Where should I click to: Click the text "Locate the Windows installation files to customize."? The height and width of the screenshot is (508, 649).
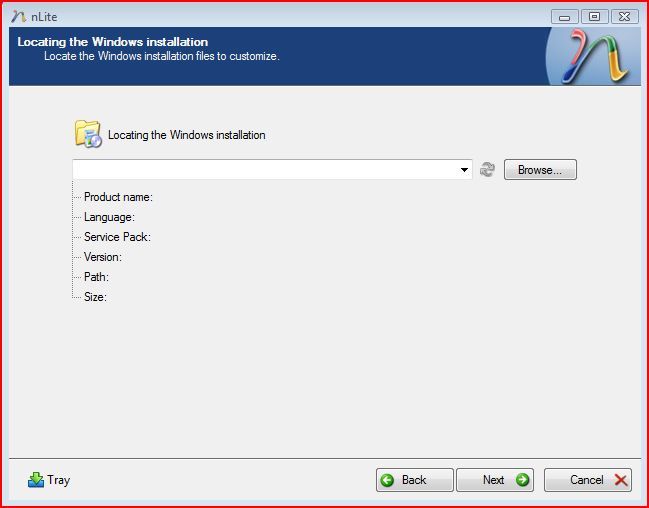pos(162,56)
